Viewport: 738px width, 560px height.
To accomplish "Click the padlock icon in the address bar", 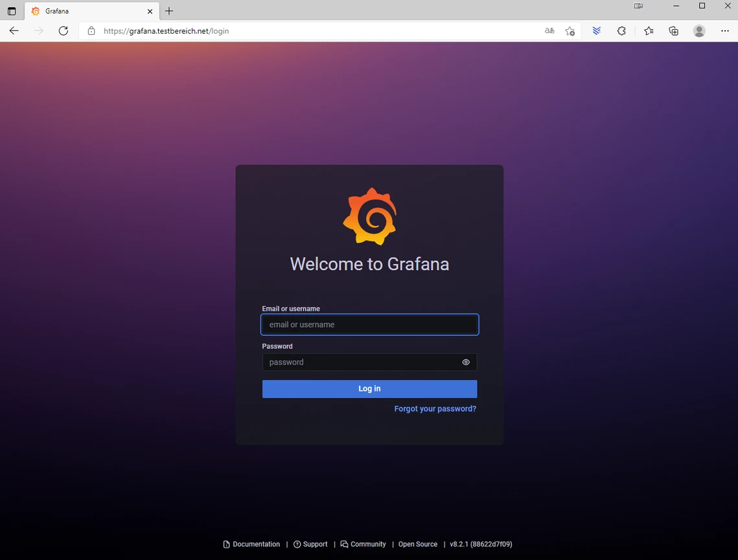I will 91,30.
